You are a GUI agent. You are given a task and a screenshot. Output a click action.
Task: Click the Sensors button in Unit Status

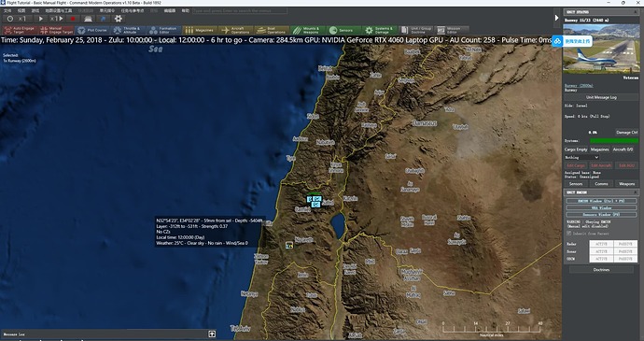(x=576, y=184)
